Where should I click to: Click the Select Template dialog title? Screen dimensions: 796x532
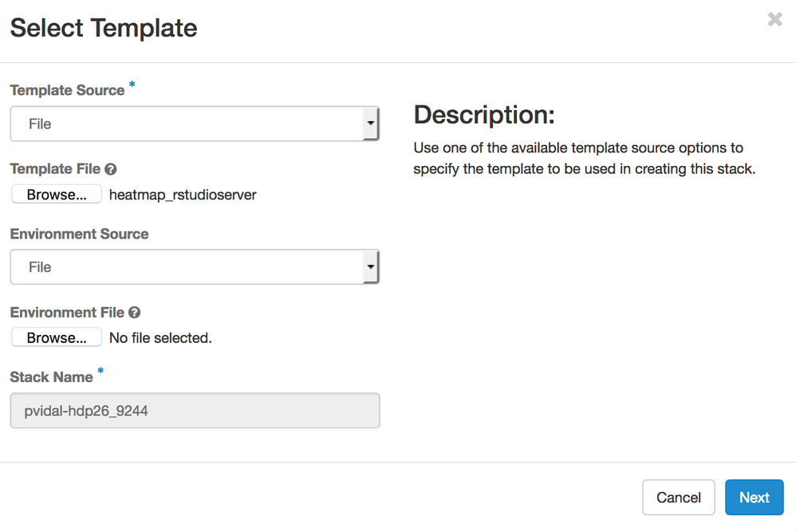[104, 28]
